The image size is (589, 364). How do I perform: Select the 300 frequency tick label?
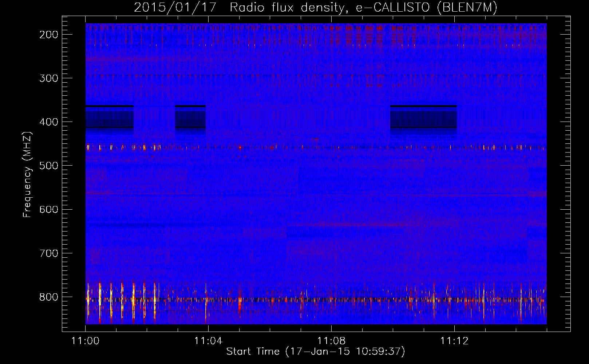(49, 79)
